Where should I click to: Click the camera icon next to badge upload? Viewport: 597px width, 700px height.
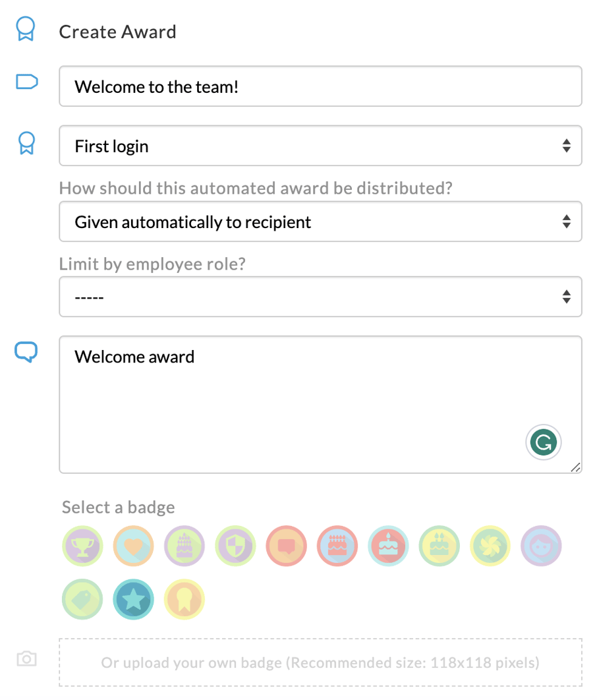pos(26,658)
